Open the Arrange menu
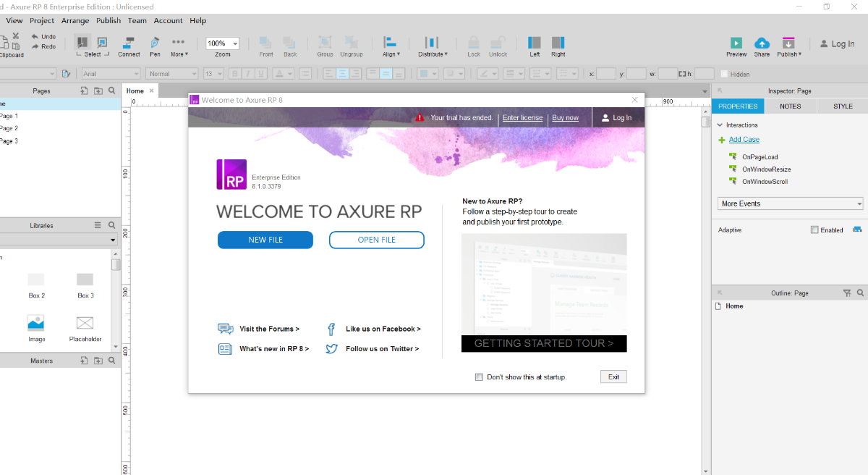 coord(75,21)
